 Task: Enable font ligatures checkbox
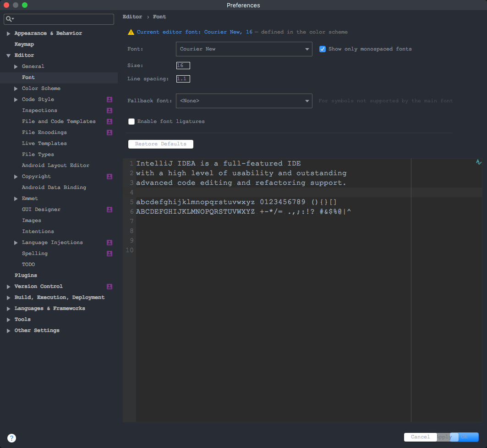point(131,122)
